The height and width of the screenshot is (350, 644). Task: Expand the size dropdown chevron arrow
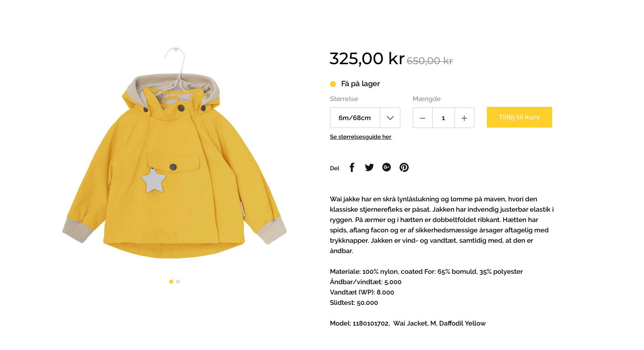click(x=390, y=118)
